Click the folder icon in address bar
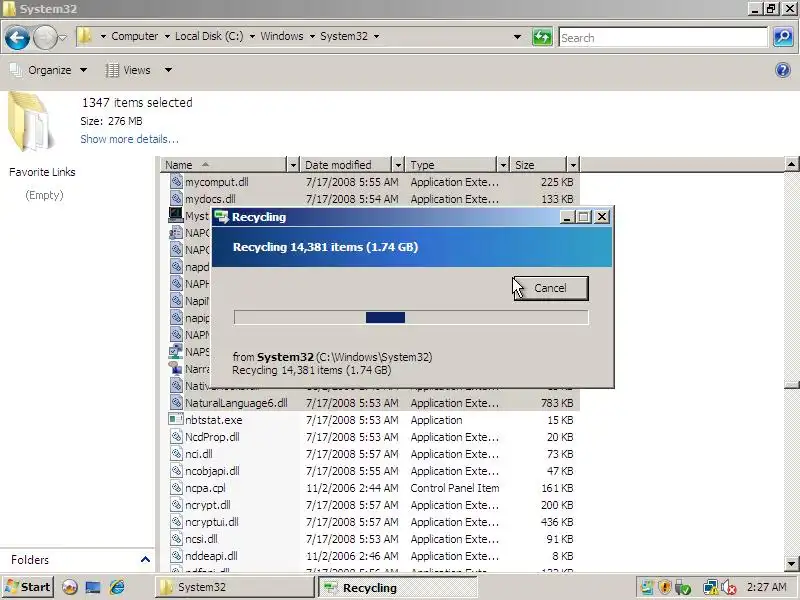Image resolution: width=800 pixels, height=600 pixels. tap(85, 36)
